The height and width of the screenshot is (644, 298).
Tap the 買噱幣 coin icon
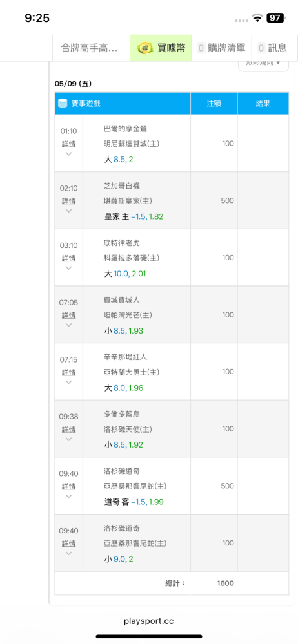coord(145,48)
